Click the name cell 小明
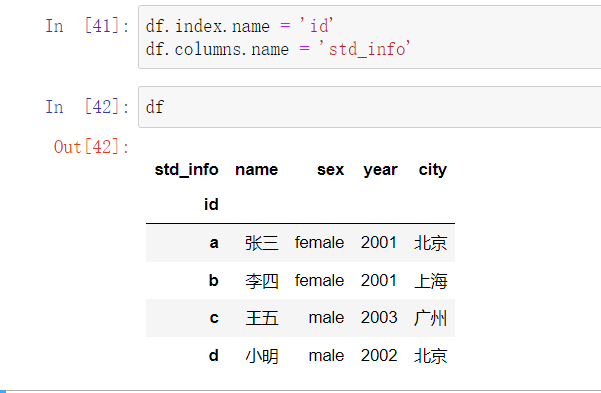The width and height of the screenshot is (601, 393). point(262,356)
